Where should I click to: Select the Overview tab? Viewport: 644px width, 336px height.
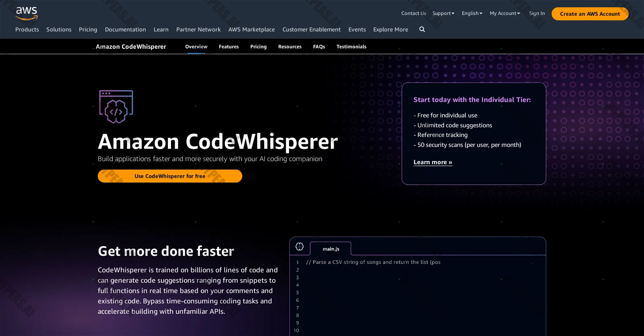pos(196,47)
